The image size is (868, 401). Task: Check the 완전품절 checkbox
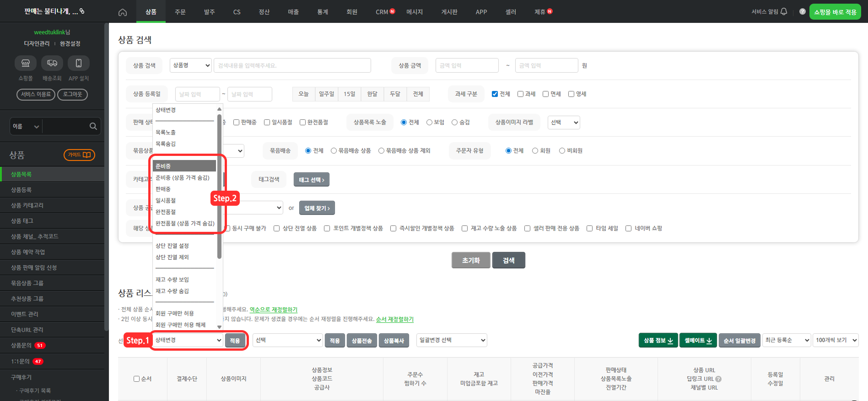coord(302,123)
